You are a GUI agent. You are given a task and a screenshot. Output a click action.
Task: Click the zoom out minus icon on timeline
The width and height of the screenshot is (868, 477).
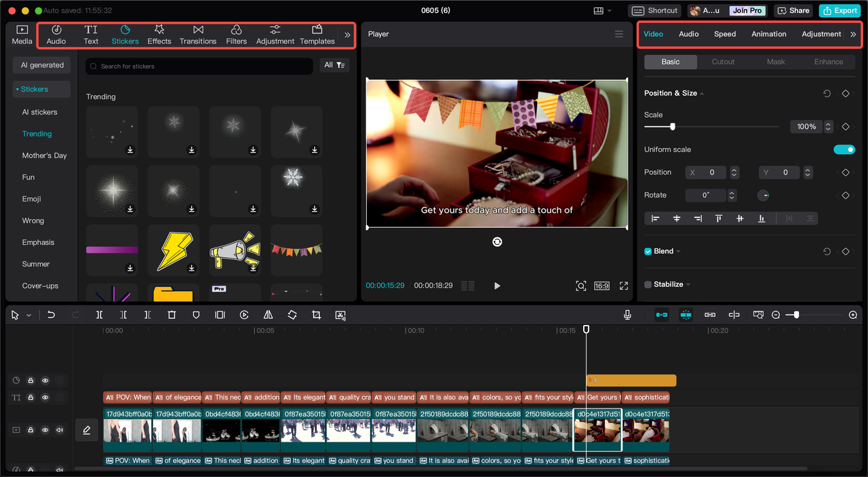776,315
